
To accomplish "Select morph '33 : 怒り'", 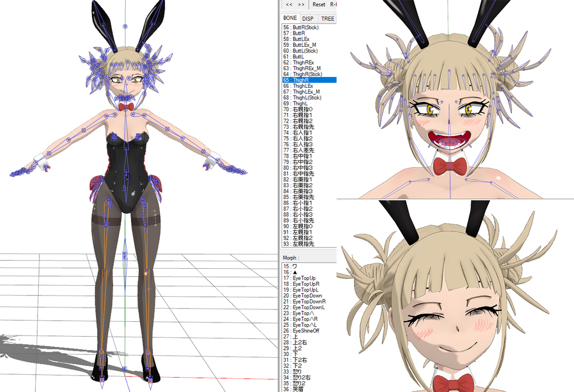I will (310, 372).
